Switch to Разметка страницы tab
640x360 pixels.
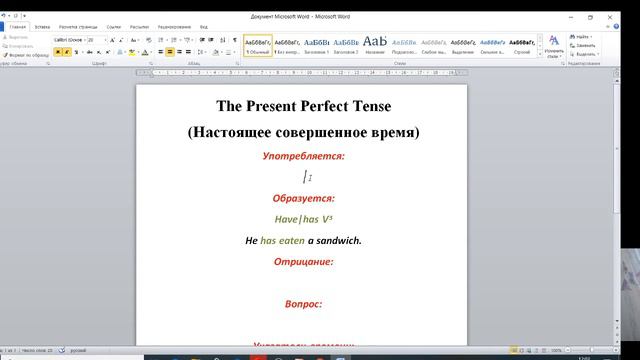coord(78,27)
